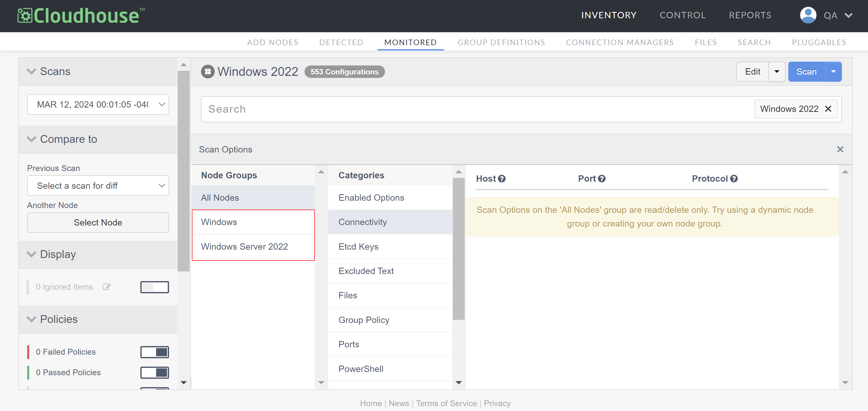Collapse the Display section
The width and height of the screenshot is (868, 411).
(31, 254)
